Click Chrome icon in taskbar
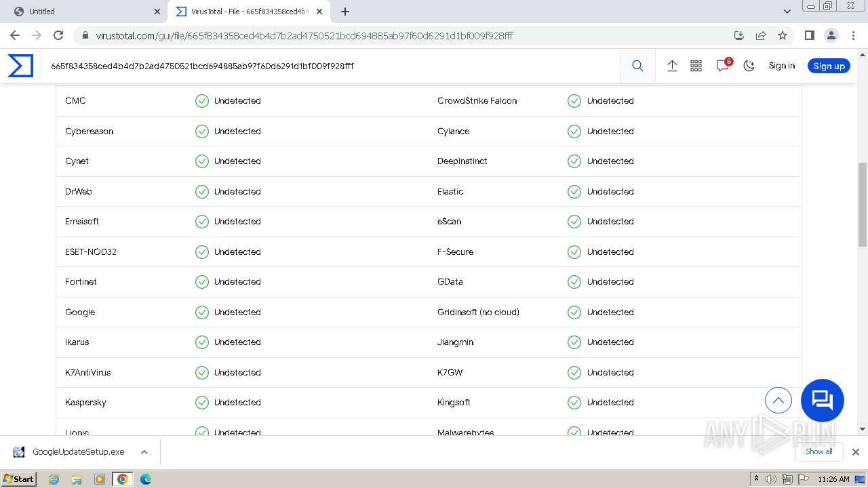Screen dimensions: 868x488 coord(123,479)
